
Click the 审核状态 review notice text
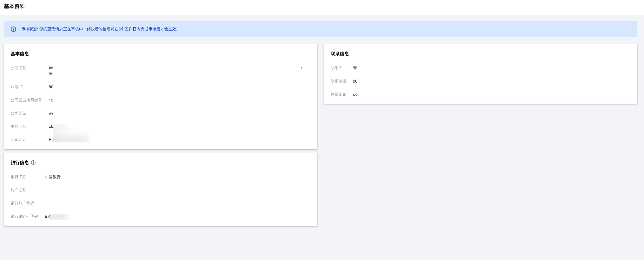point(100,29)
